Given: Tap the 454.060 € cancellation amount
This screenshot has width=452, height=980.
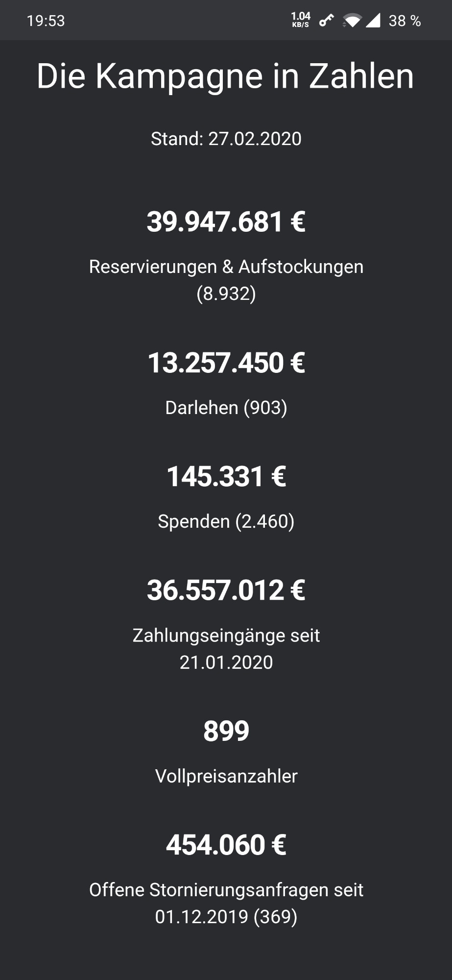Looking at the screenshot, I should [x=226, y=845].
